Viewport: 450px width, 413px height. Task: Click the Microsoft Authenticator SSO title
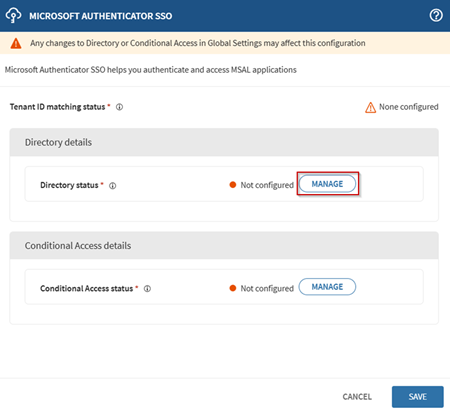101,16
